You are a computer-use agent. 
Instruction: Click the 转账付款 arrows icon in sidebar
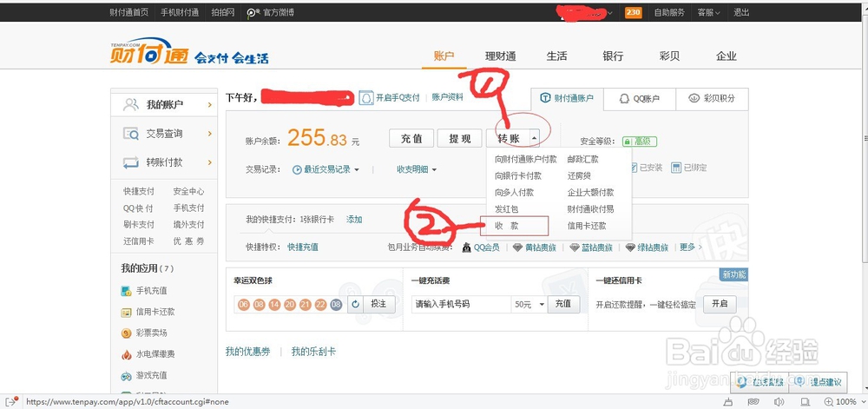[x=131, y=162]
